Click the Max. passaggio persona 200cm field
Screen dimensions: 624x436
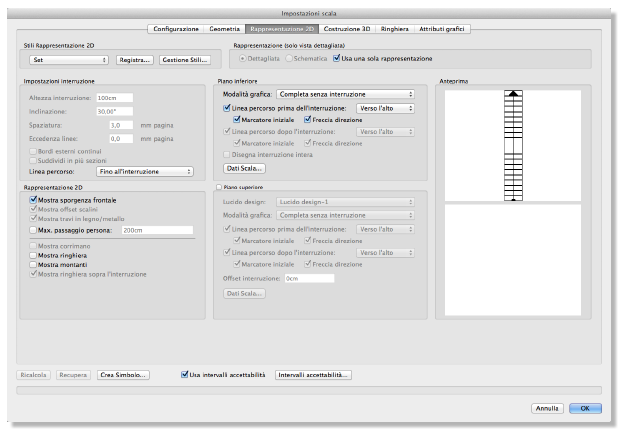157,230
